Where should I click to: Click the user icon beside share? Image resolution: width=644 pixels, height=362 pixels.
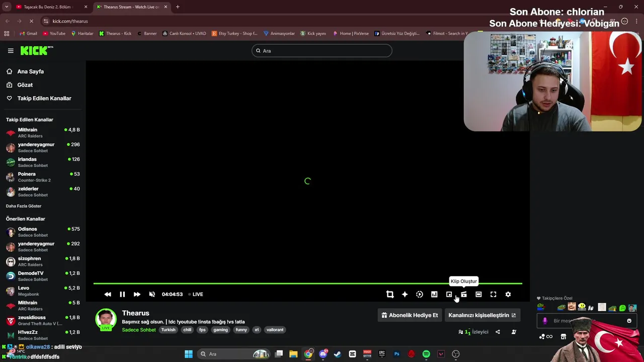(514, 332)
